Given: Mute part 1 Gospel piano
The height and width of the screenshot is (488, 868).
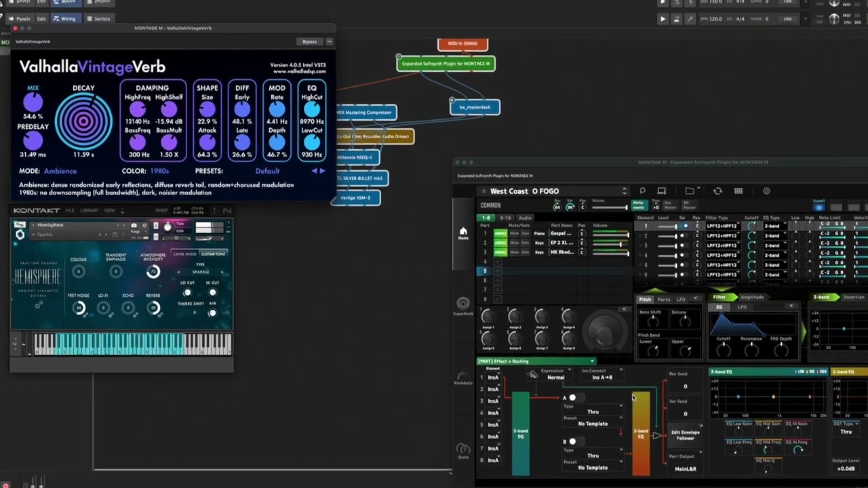Looking at the screenshot, I should pyautogui.click(x=515, y=233).
